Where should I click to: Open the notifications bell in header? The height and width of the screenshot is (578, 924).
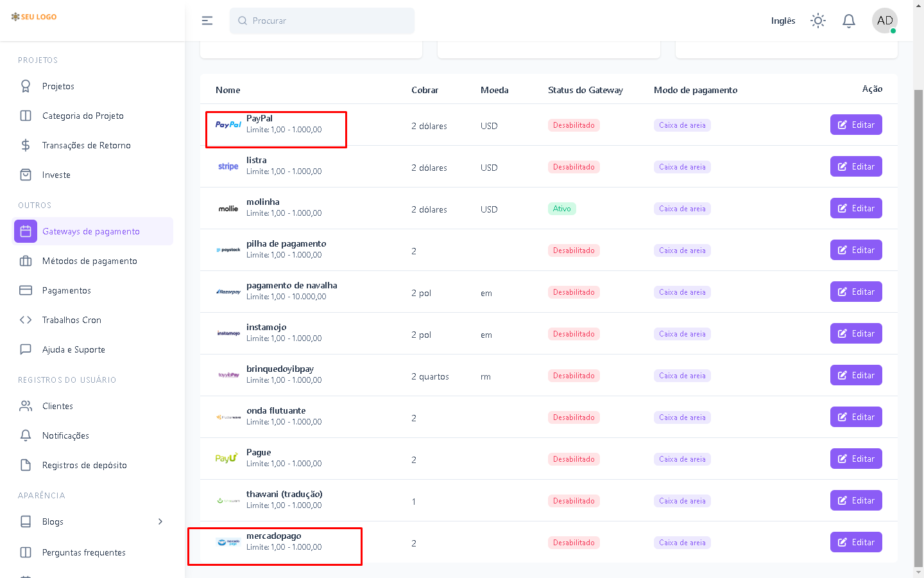pos(848,21)
